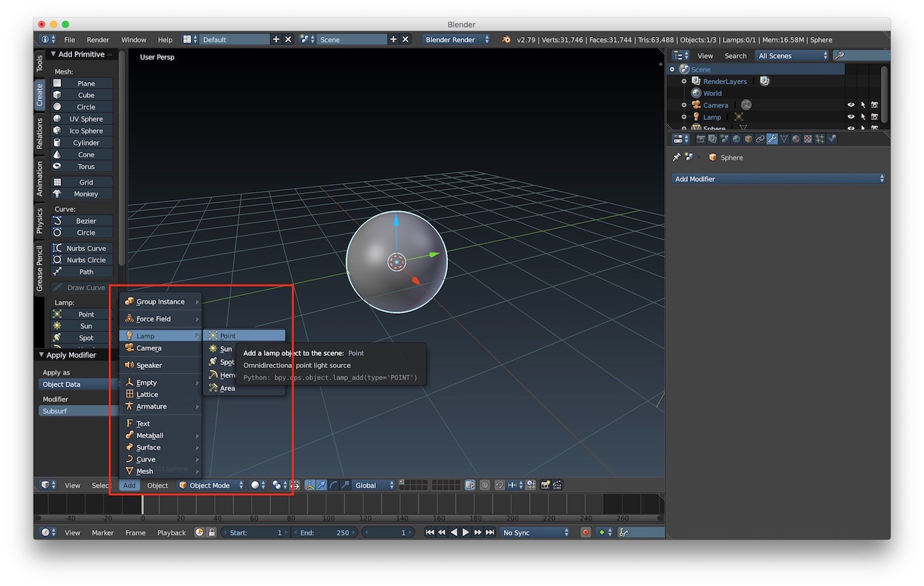Add the Monkey mesh primitive
The width and height of the screenshot is (924, 586).
[82, 194]
